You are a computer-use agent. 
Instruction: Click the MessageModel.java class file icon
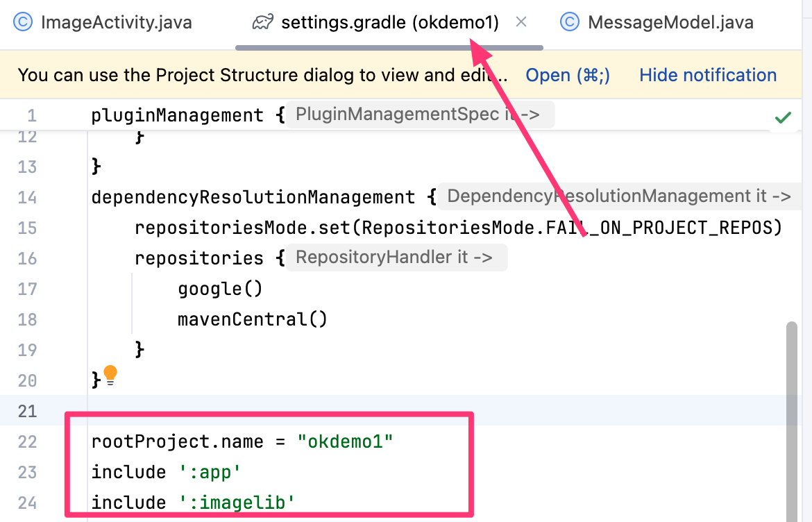(x=570, y=22)
